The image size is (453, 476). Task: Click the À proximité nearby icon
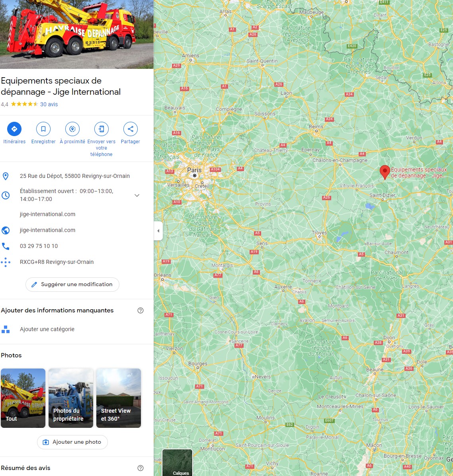tap(72, 129)
